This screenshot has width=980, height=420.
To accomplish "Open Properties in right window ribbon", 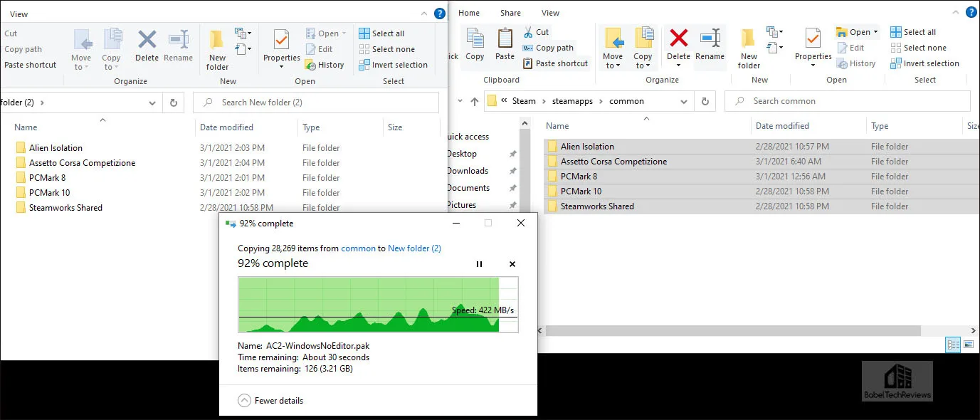I will [x=813, y=47].
